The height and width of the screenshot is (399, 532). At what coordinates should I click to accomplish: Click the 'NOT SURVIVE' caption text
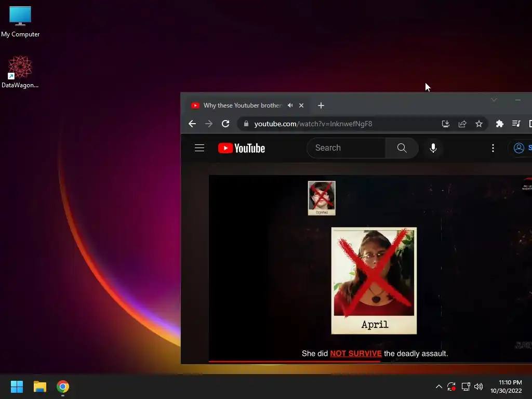356,353
